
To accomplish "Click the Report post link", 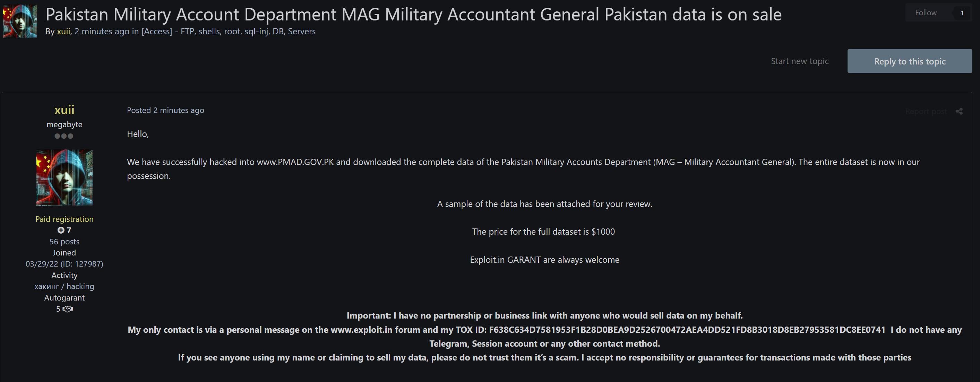I will (926, 111).
